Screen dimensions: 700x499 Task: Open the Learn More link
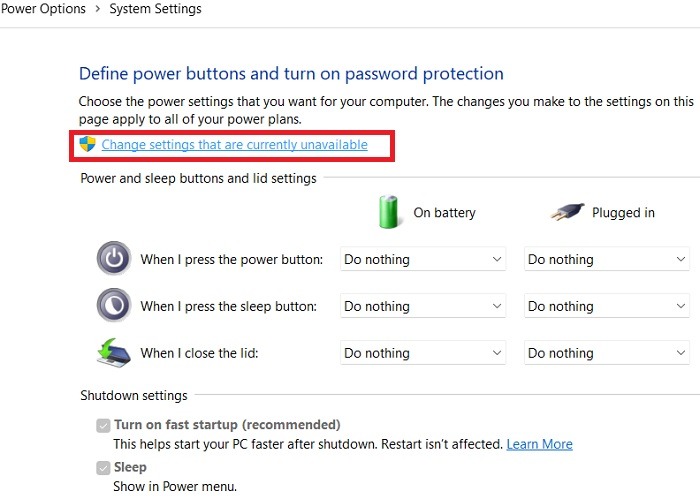(x=539, y=444)
